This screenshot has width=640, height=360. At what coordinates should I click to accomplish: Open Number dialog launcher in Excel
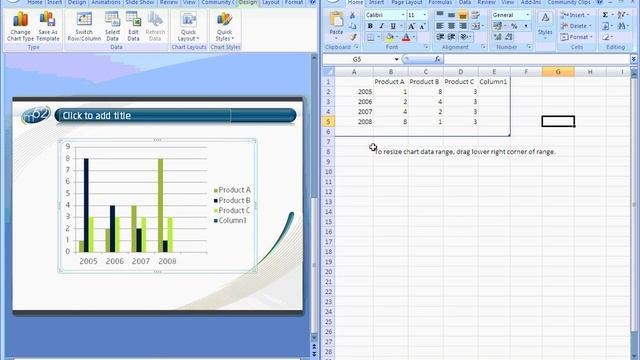click(529, 47)
